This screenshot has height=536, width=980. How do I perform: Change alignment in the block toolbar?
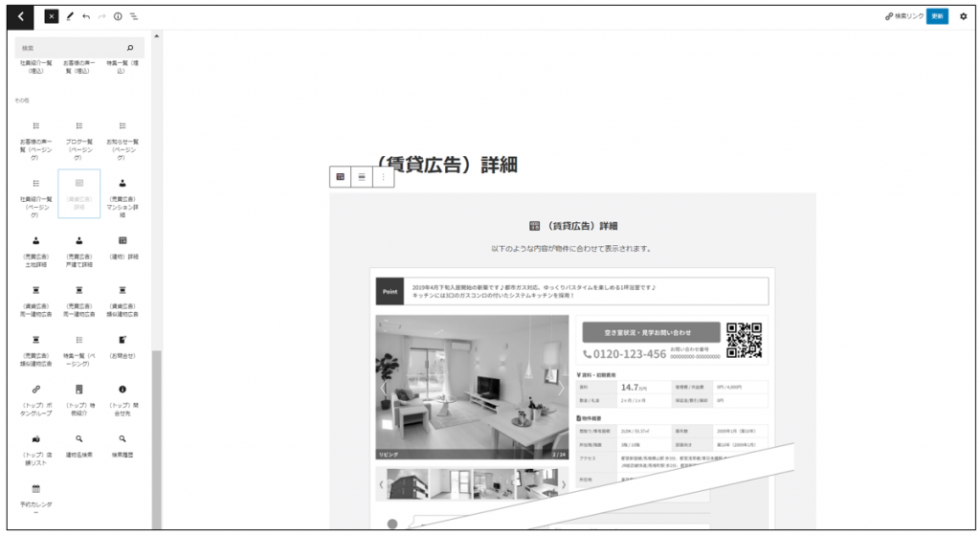[362, 177]
